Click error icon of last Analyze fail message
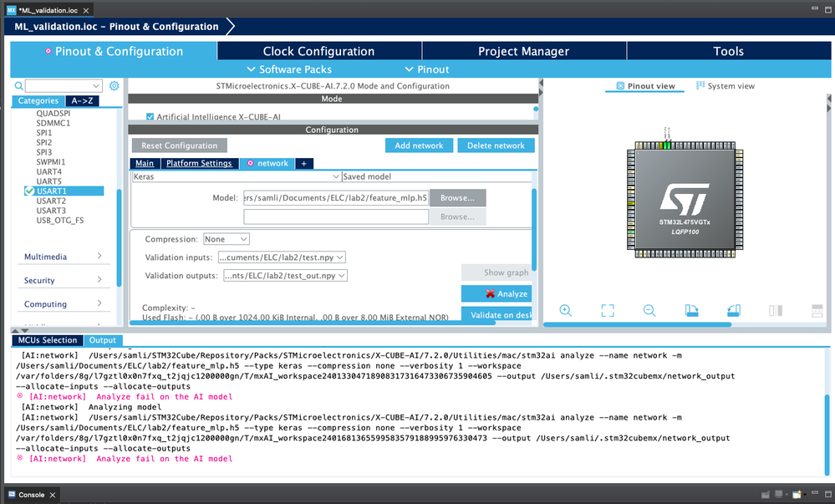Viewport: 835px width, 504px height. (x=20, y=458)
